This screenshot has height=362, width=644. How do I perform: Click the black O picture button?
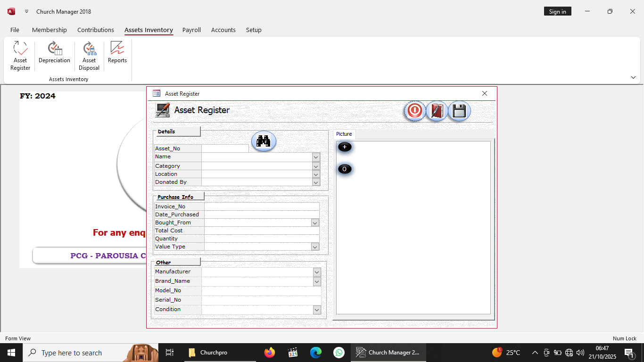point(345,169)
